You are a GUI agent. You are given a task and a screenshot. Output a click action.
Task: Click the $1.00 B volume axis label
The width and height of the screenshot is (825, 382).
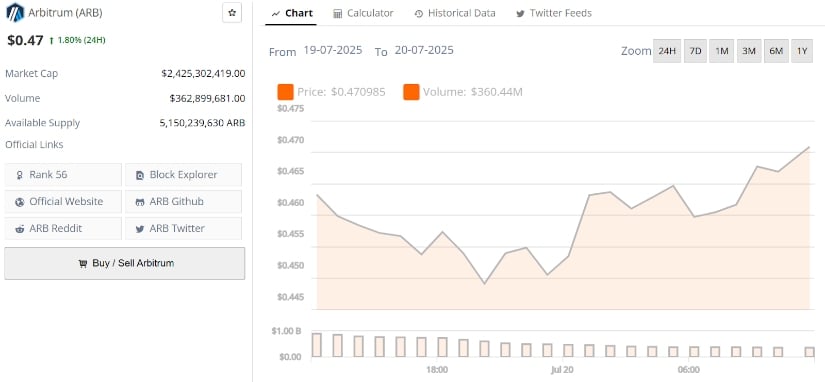point(286,331)
